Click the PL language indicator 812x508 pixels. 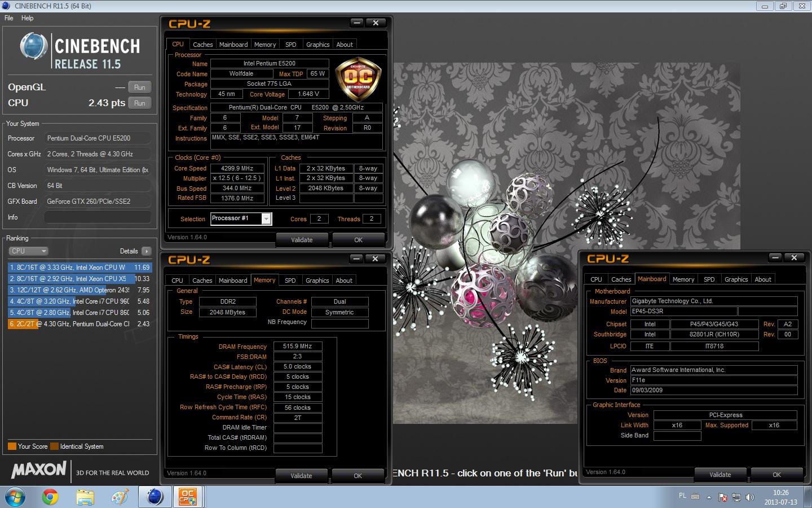pyautogui.click(x=683, y=496)
